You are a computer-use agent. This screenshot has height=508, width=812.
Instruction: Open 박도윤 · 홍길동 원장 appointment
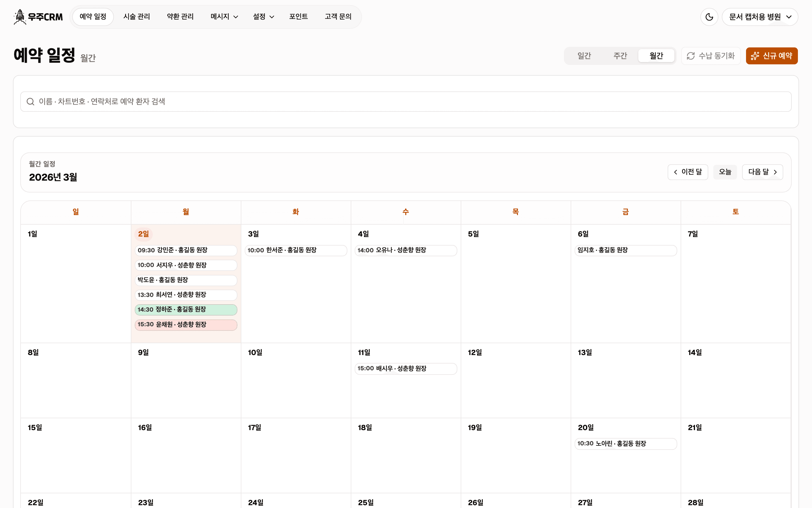click(186, 280)
